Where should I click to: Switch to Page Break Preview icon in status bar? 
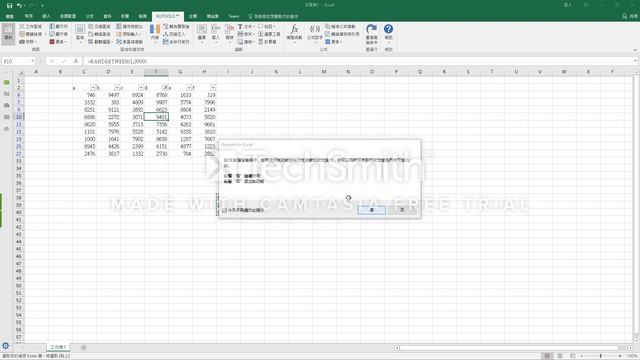(x=573, y=356)
